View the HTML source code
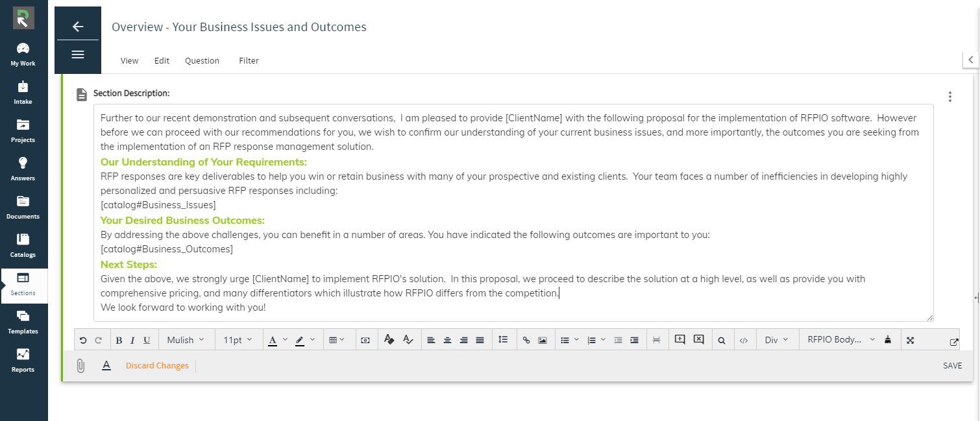The image size is (980, 421). [744, 340]
